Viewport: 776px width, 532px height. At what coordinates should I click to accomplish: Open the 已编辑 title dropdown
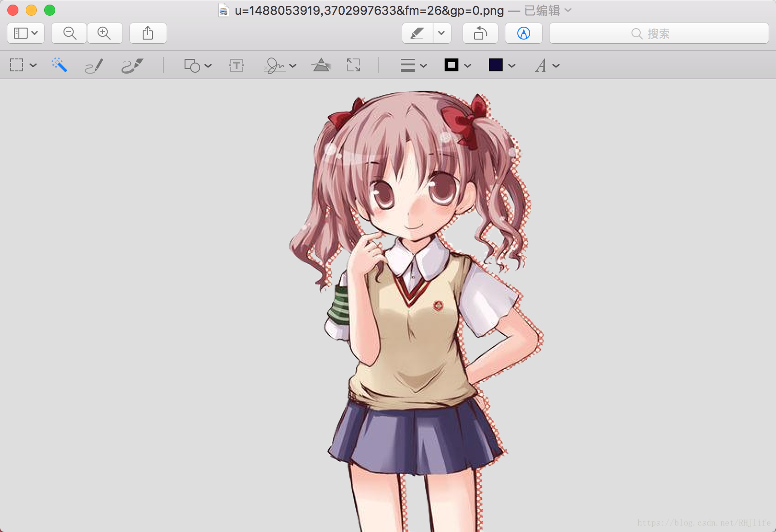(x=548, y=10)
